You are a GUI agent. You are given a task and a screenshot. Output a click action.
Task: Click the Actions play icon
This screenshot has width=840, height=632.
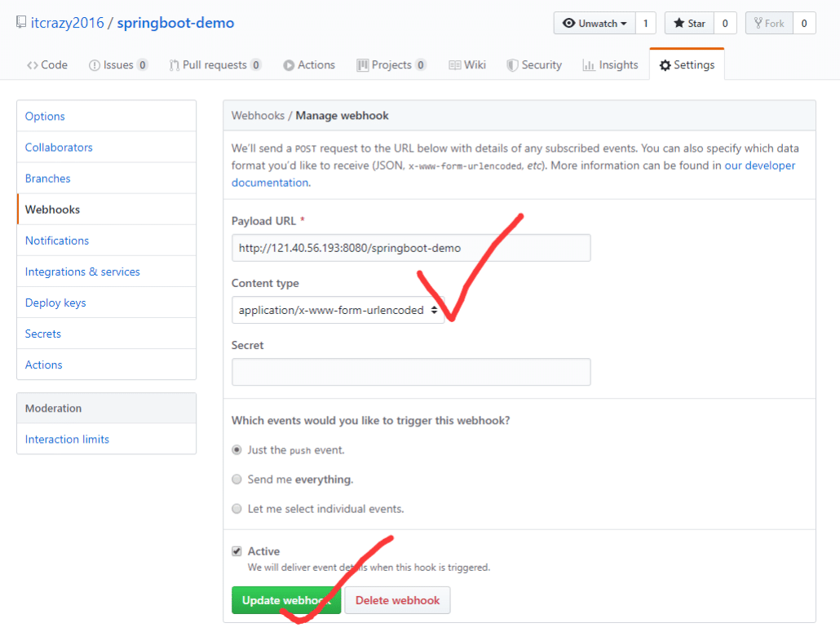point(289,65)
